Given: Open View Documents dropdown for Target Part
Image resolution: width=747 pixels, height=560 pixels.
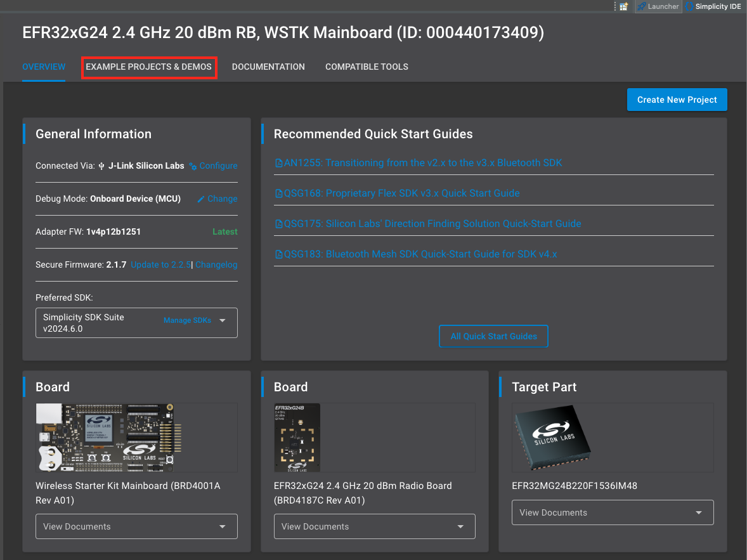Looking at the screenshot, I should [612, 512].
